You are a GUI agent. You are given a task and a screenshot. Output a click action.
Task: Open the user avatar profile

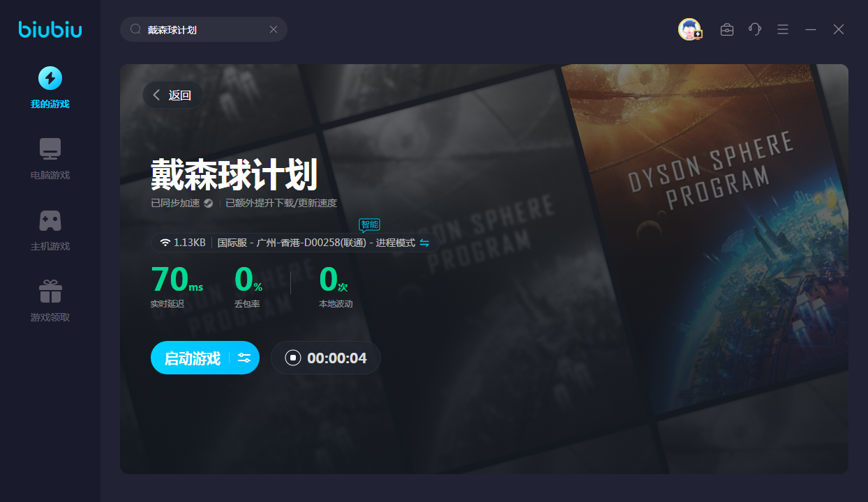tap(689, 29)
